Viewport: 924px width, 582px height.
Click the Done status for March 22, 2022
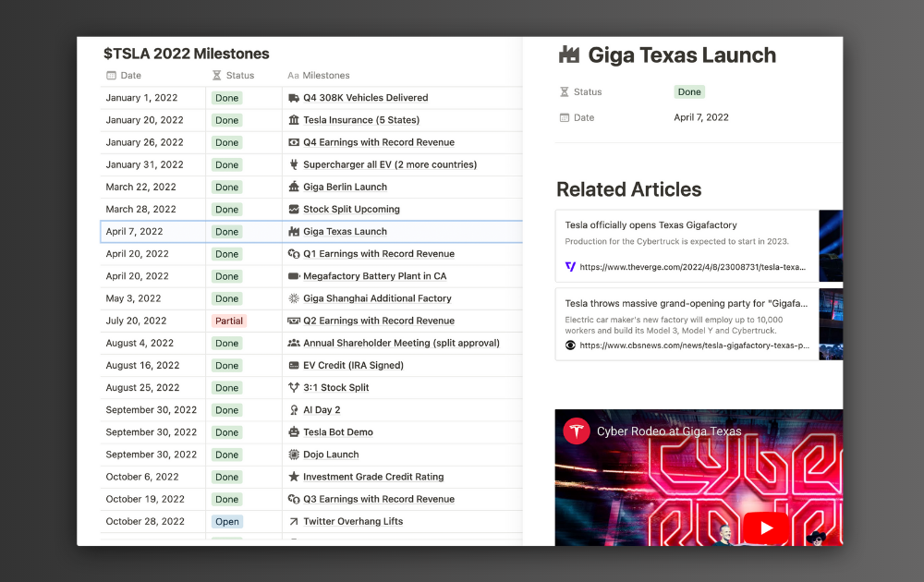point(226,188)
